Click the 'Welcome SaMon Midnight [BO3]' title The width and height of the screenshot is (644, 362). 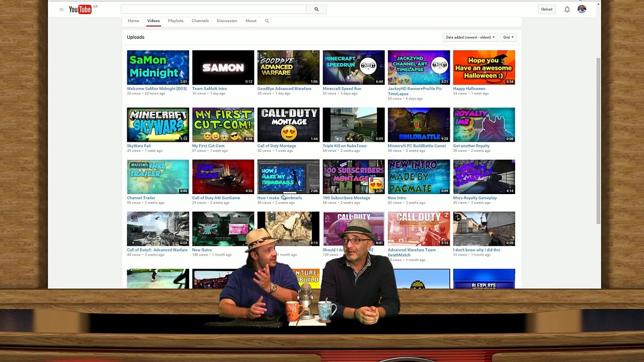pos(156,88)
